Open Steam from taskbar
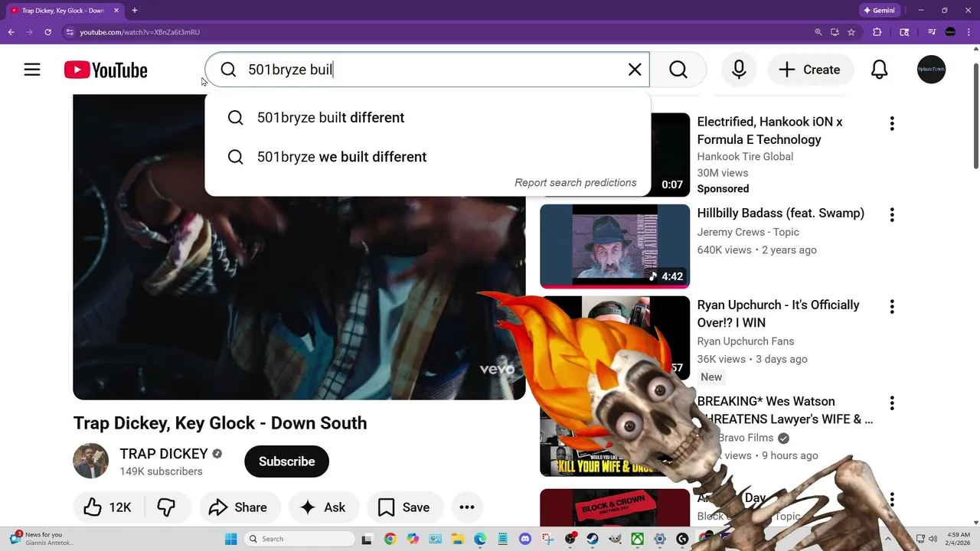This screenshot has height=551, width=980. click(x=593, y=539)
